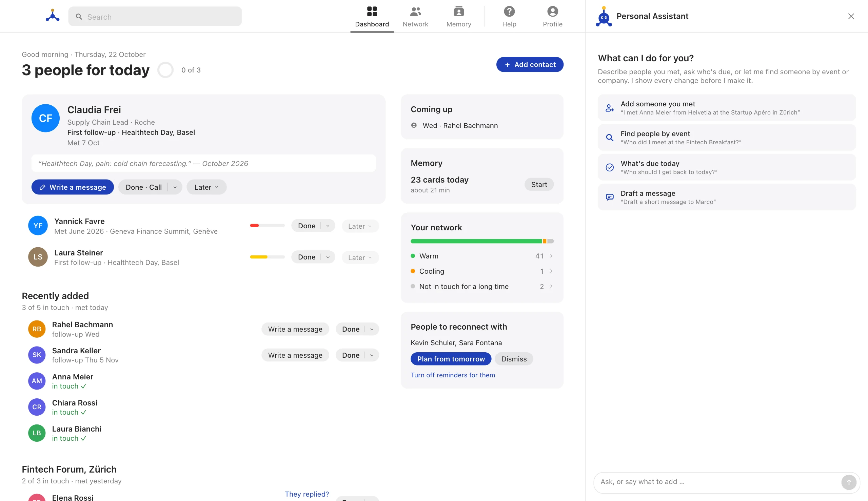Screen dimensions: 868x501
Task: Click Sandra Keller's SK avatar
Action: click(37, 355)
